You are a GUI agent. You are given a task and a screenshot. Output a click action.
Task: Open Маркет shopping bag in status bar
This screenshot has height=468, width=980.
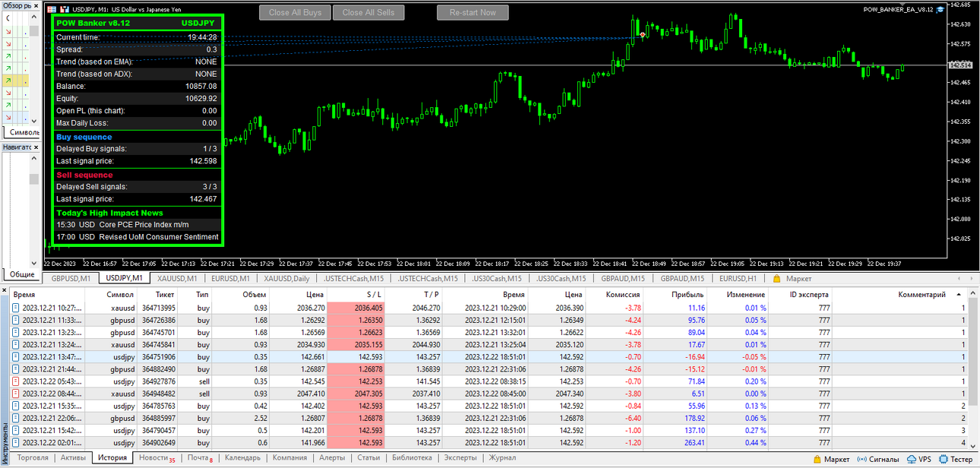817,459
